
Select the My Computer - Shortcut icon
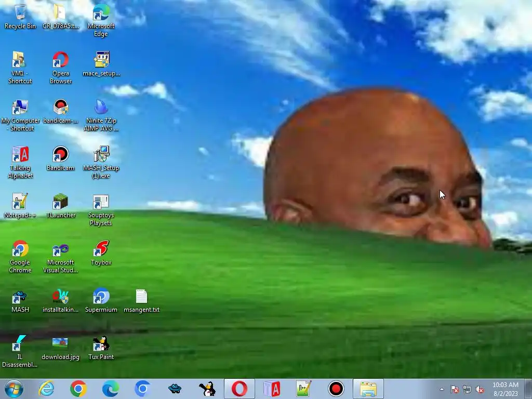[20, 115]
